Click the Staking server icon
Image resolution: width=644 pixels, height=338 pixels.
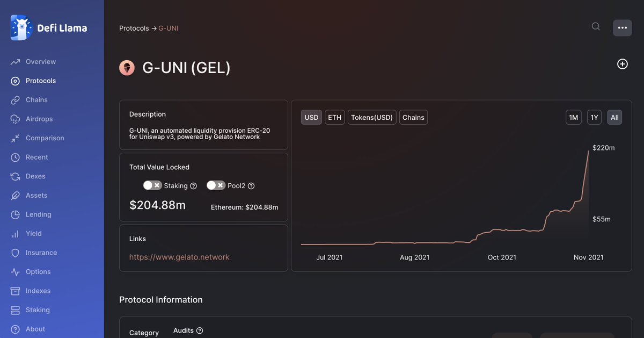15,310
